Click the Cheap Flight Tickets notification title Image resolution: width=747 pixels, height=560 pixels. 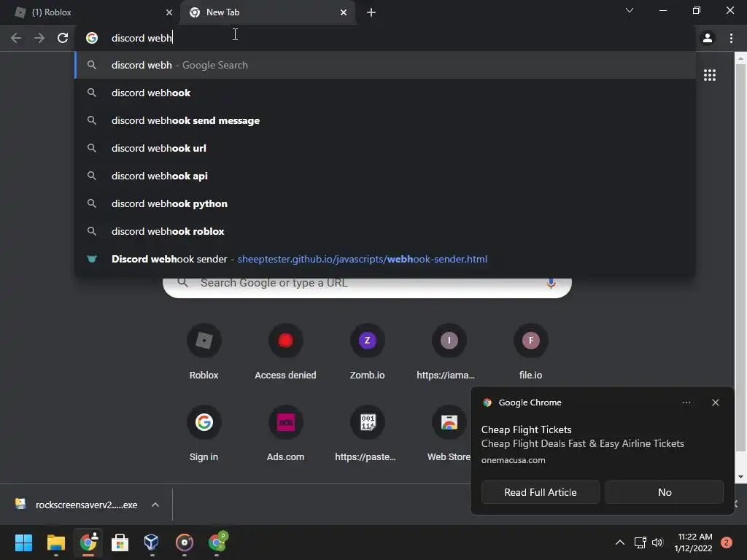pos(527,429)
